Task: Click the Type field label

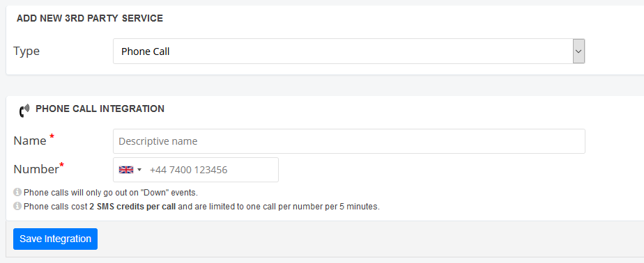Action: point(26,51)
